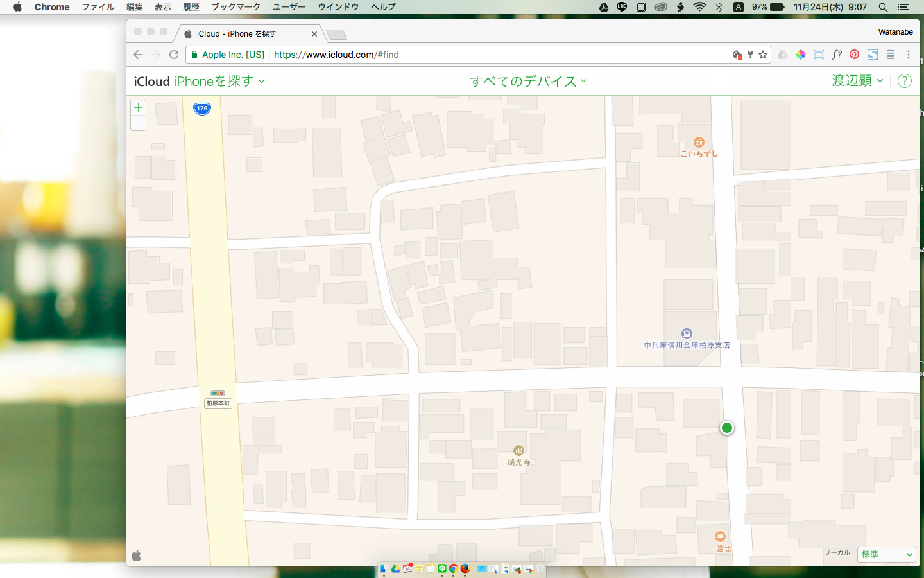Open a new tab in Chrome

[x=336, y=35]
